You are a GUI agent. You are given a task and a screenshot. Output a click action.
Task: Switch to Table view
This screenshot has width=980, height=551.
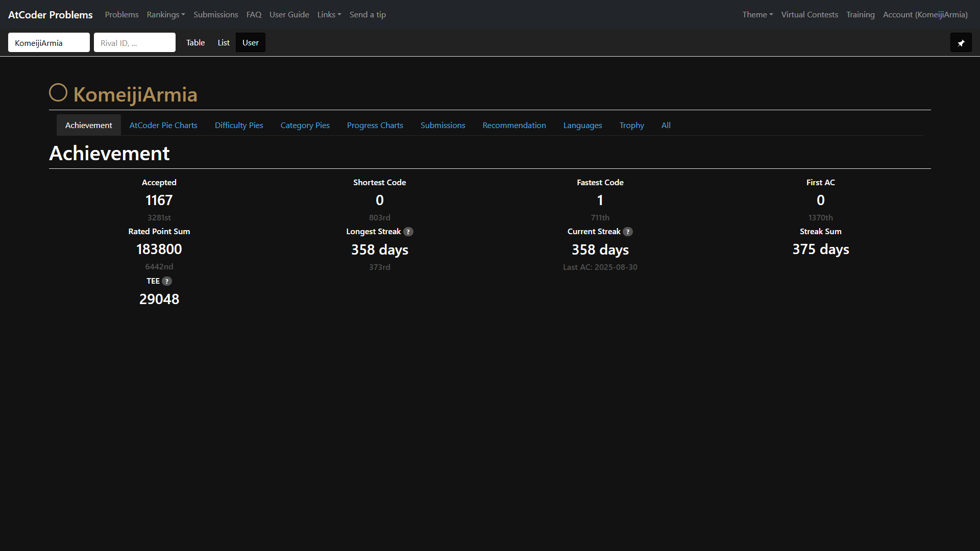click(195, 43)
